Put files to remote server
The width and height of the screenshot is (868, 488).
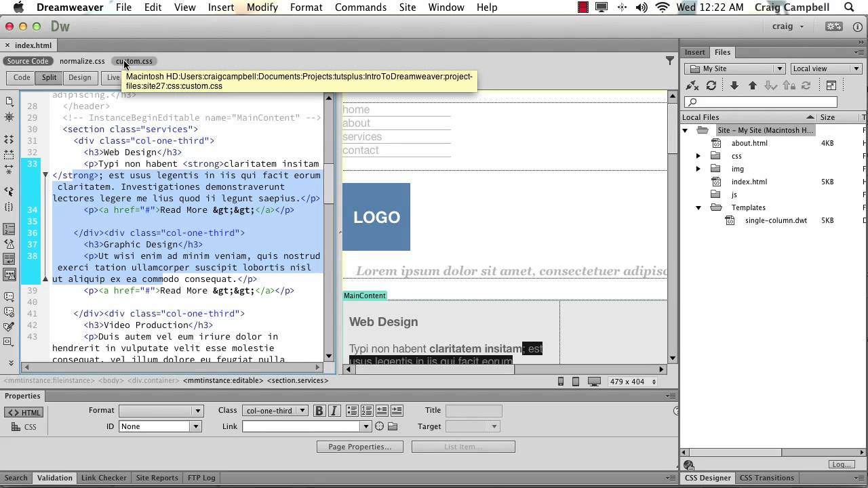click(x=752, y=85)
